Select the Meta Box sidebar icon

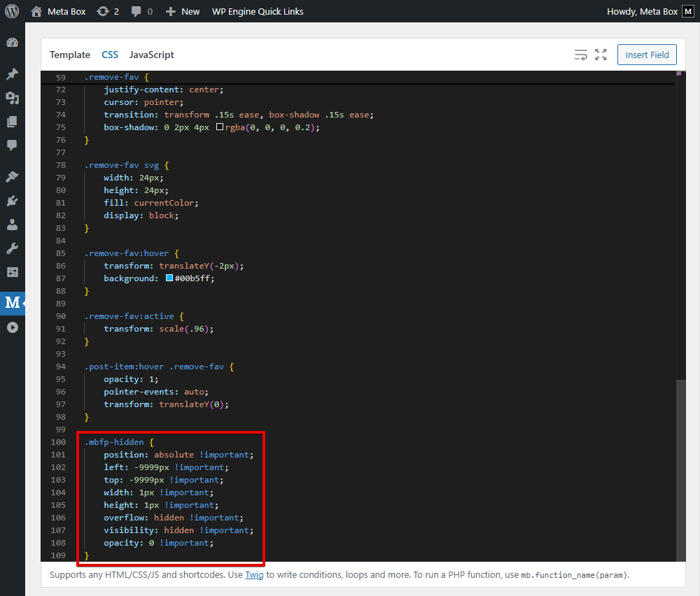pyautogui.click(x=12, y=303)
